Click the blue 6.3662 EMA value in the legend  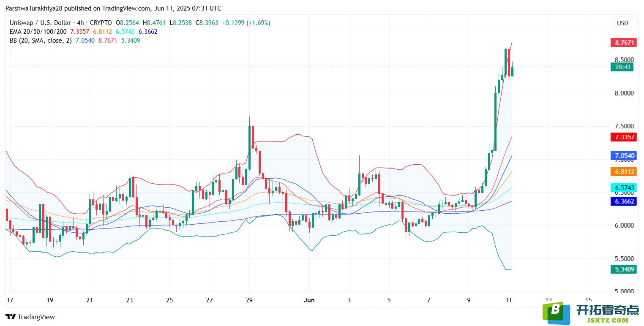point(148,32)
